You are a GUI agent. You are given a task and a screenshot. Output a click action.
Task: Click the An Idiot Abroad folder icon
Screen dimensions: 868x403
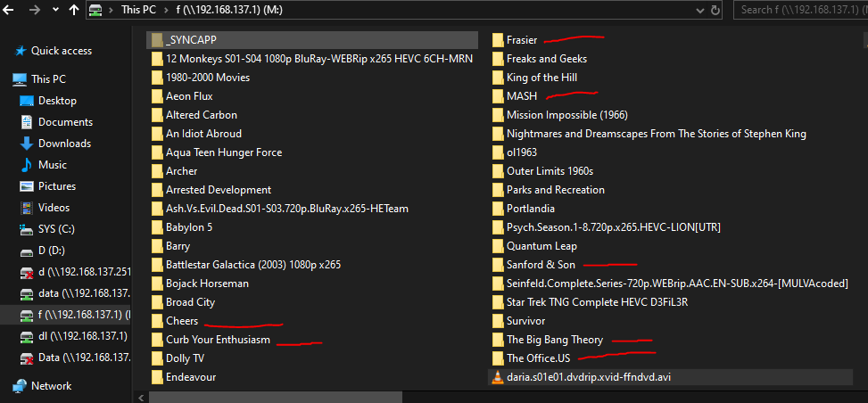point(157,134)
